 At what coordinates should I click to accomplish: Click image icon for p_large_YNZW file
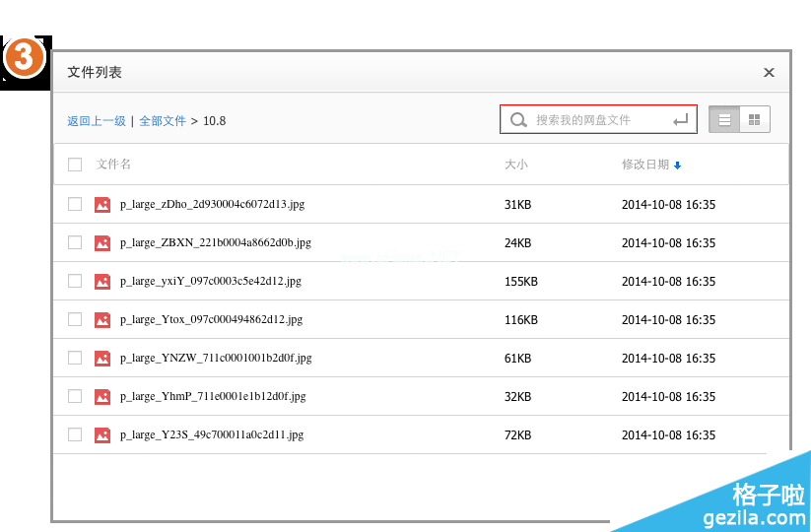pyautogui.click(x=102, y=358)
